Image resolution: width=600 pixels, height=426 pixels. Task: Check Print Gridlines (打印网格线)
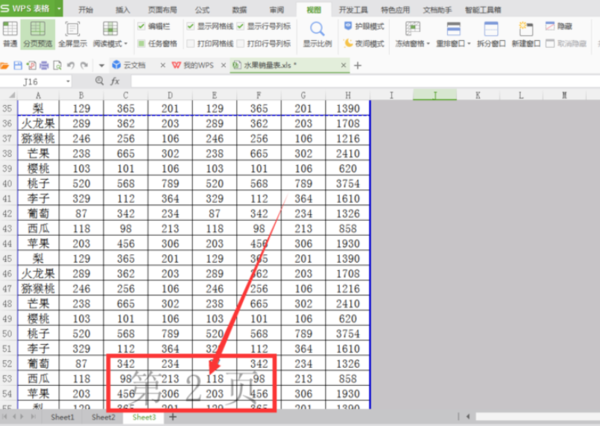click(190, 43)
